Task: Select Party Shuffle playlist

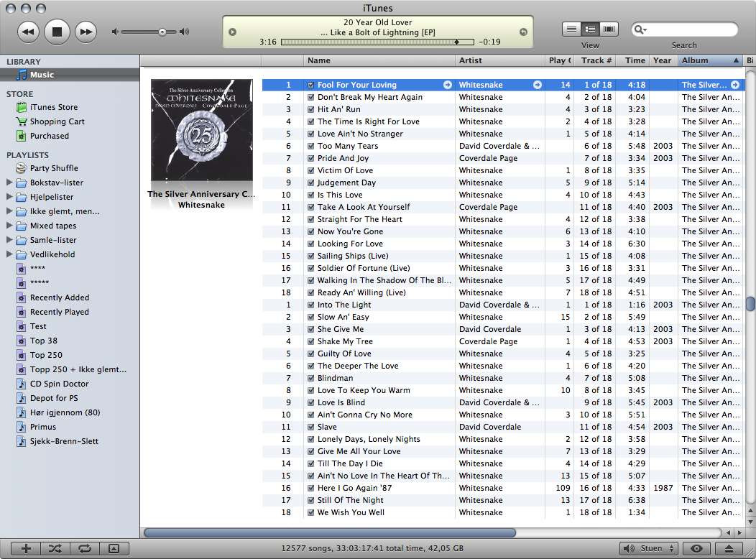Action: [53, 168]
